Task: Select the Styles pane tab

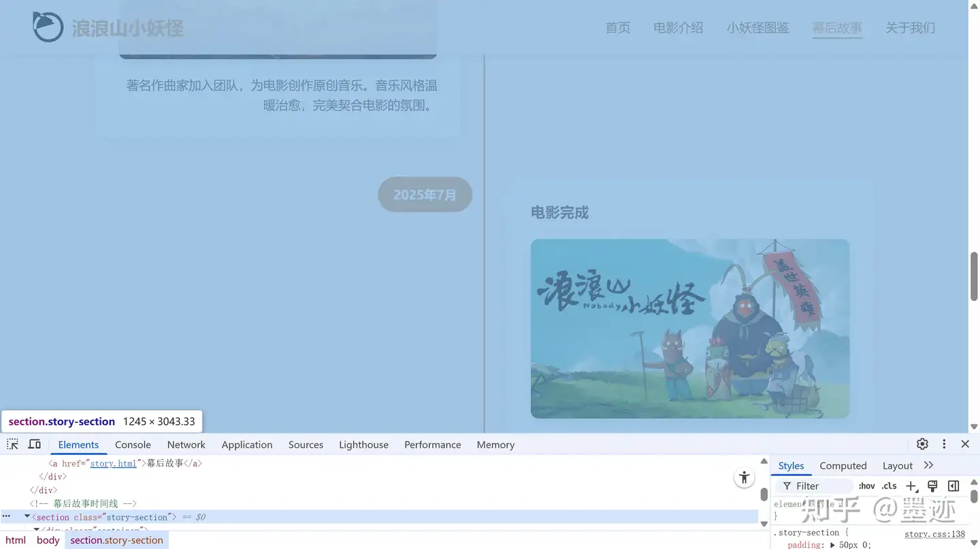Action: [x=791, y=466]
